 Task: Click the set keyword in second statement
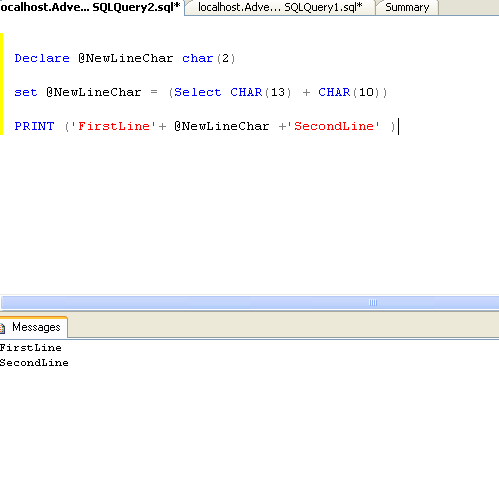[x=26, y=92]
